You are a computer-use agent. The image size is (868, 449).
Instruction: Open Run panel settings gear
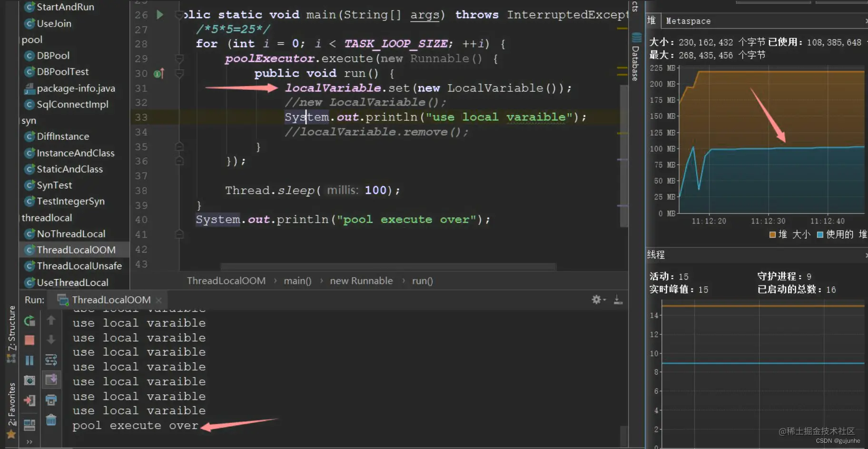597,300
